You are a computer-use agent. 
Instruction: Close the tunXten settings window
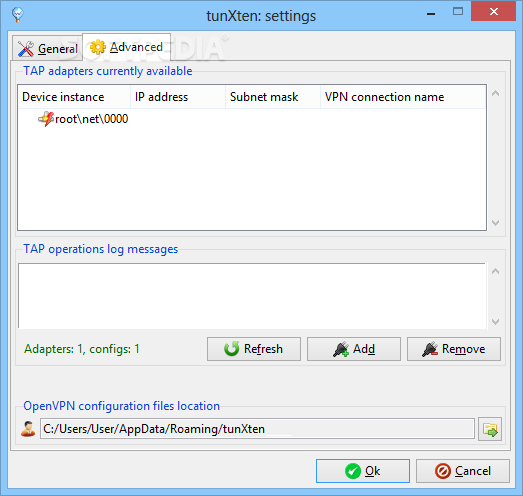[494, 12]
